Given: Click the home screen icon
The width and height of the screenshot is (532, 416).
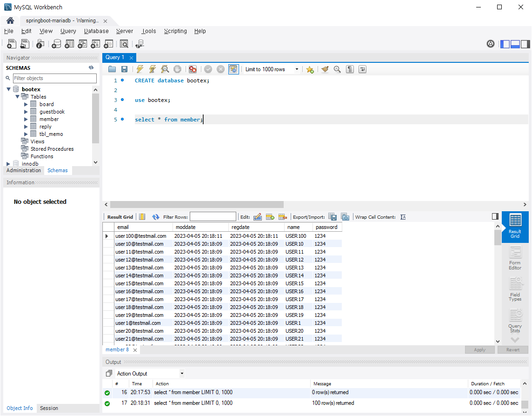Looking at the screenshot, I should 10,21.
